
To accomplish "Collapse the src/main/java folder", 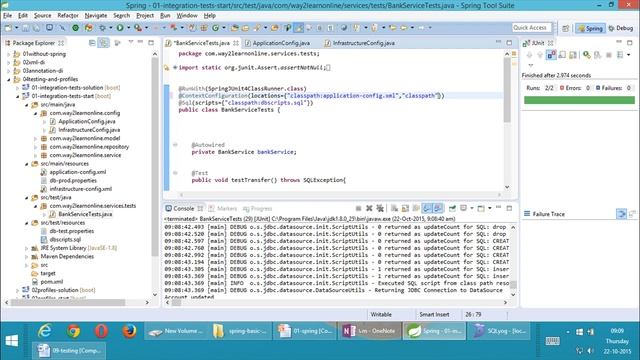I will coord(27,104).
